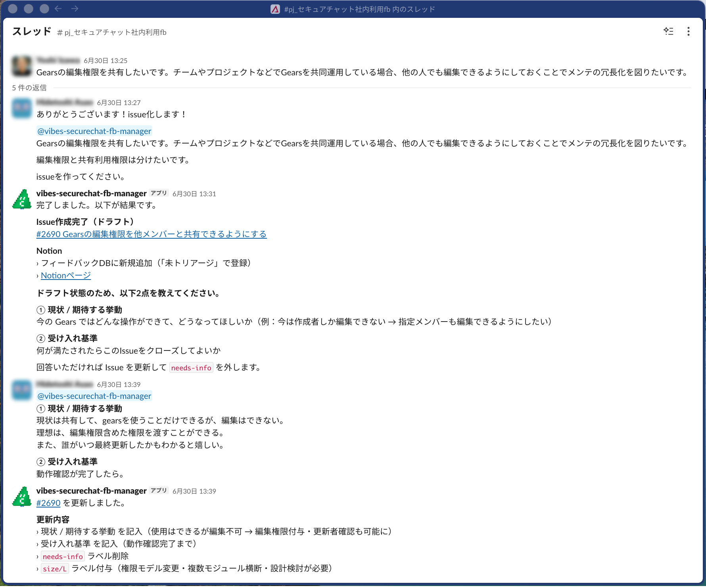
Task: Click the bold ドラフト状態のため、以下2点を教えてください。 line
Action: [129, 293]
